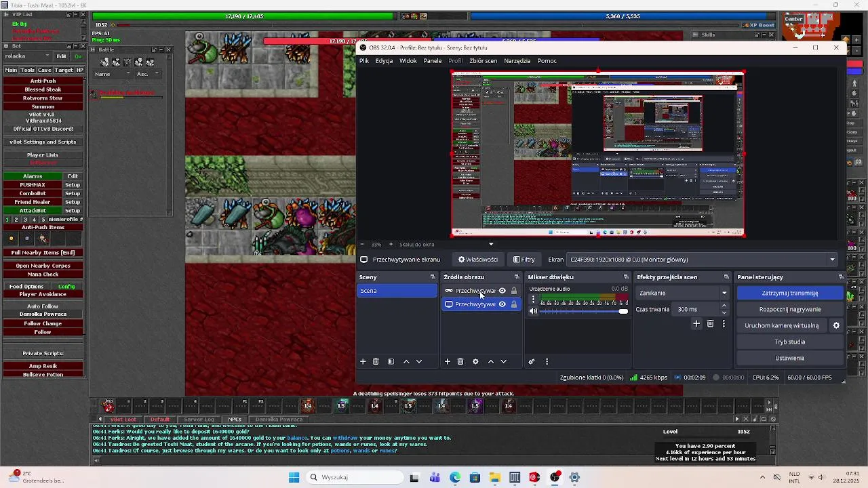Switch to Server Log chat tab
This screenshot has width=868, height=488.
click(x=199, y=420)
